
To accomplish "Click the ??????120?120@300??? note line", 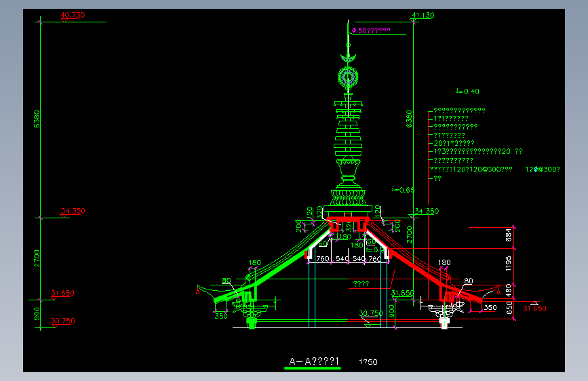I will tap(471, 169).
